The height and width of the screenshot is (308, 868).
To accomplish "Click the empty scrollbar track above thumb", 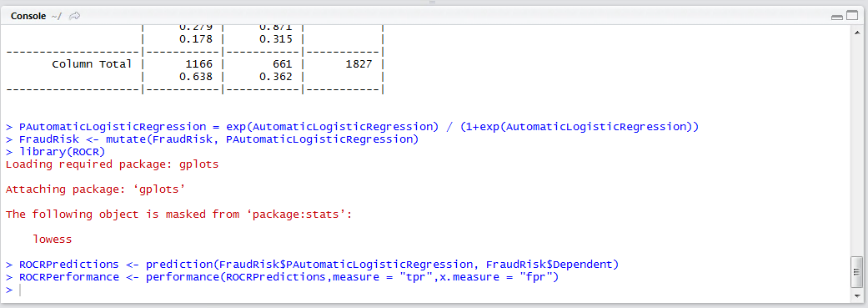I will pos(856,144).
